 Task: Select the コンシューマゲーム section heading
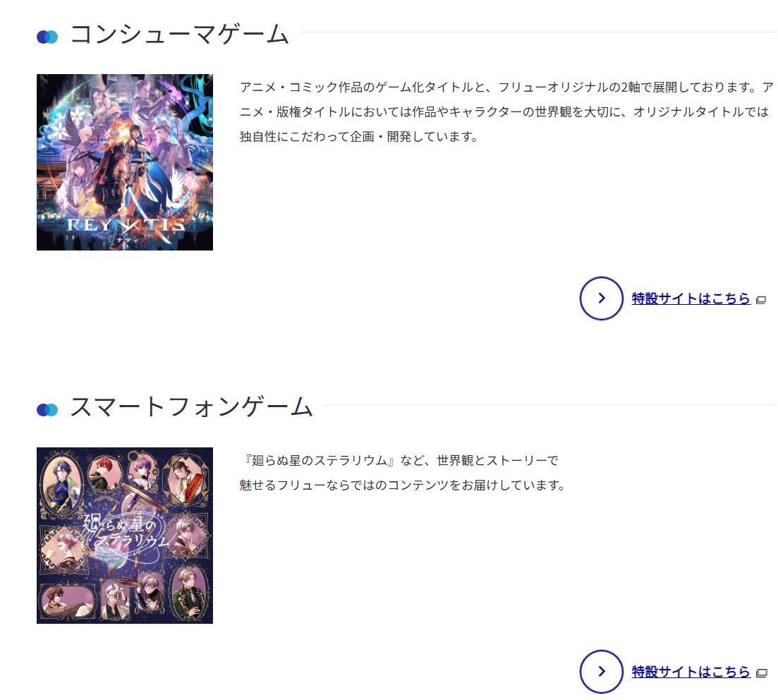click(179, 35)
